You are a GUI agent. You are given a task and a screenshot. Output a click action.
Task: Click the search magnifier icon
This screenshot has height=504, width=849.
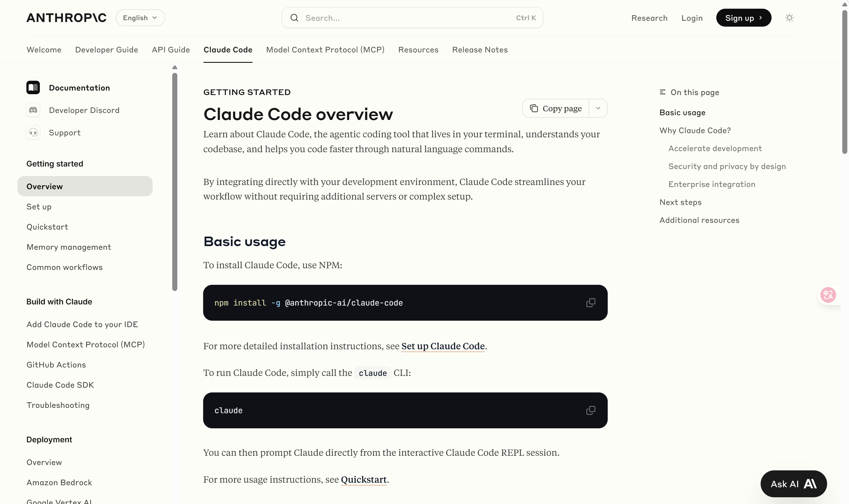click(294, 18)
